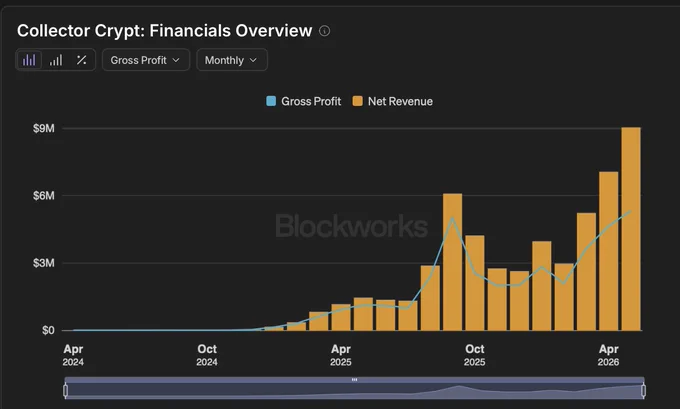This screenshot has height=409, width=680.
Task: Grab the left handle of range slider
Action: pyautogui.click(x=65, y=390)
